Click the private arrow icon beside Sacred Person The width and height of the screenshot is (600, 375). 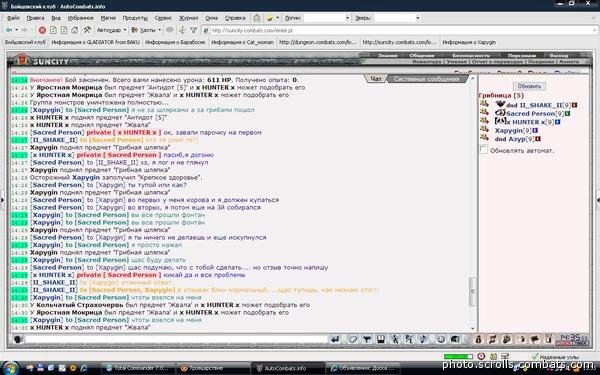pyautogui.click(x=484, y=112)
